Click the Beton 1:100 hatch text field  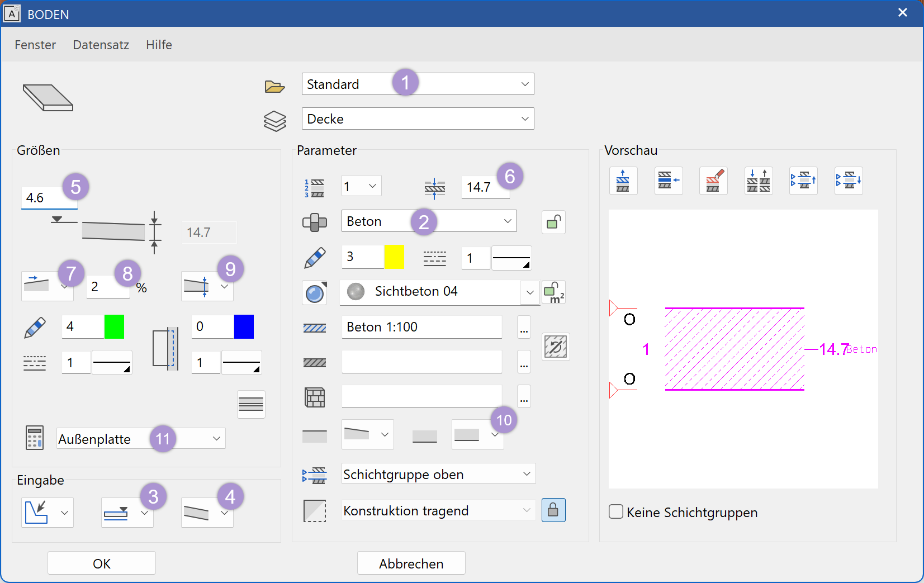pos(421,327)
